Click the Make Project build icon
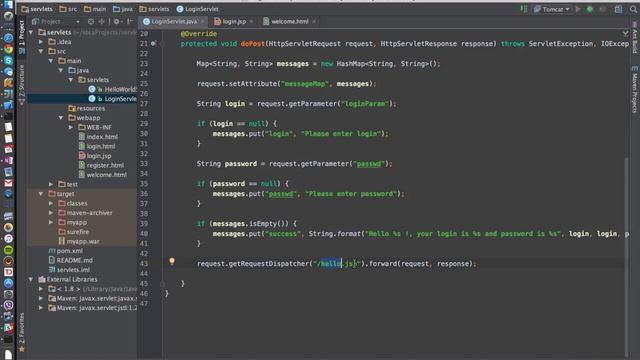This screenshot has height=360, width=640. [524, 9]
